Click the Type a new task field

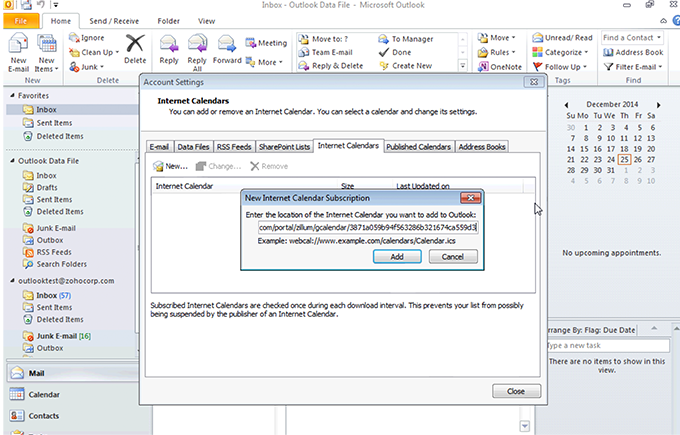(607, 346)
